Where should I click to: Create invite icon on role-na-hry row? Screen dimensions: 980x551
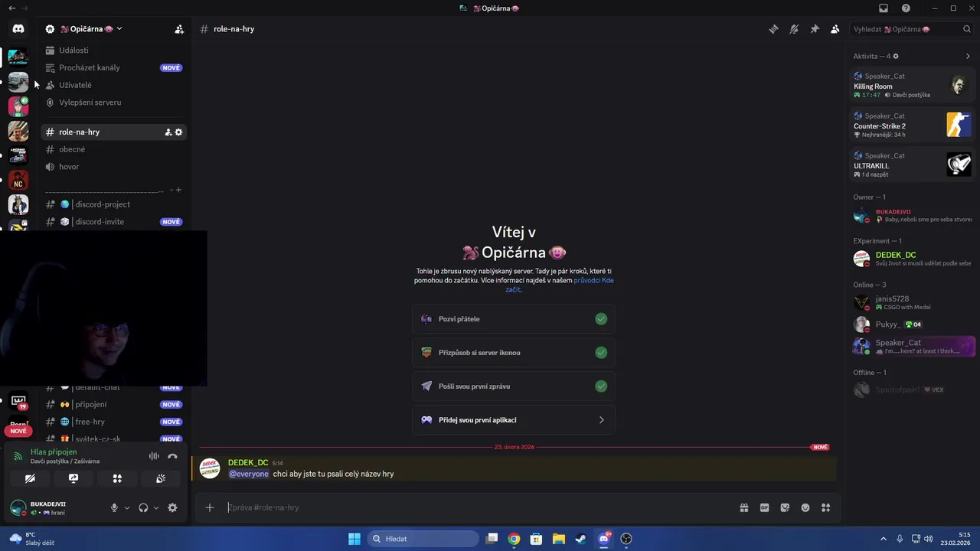tap(168, 132)
